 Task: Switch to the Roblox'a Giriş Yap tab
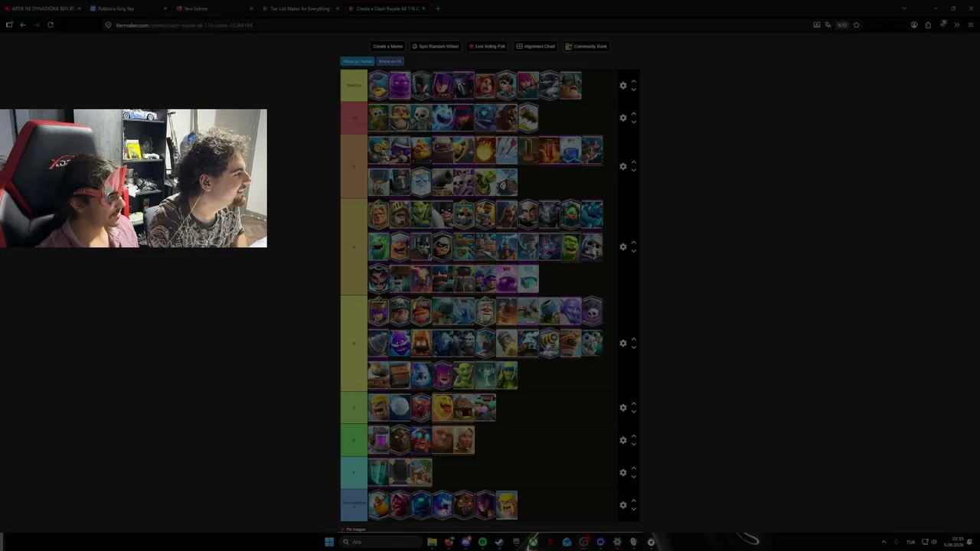(126, 8)
